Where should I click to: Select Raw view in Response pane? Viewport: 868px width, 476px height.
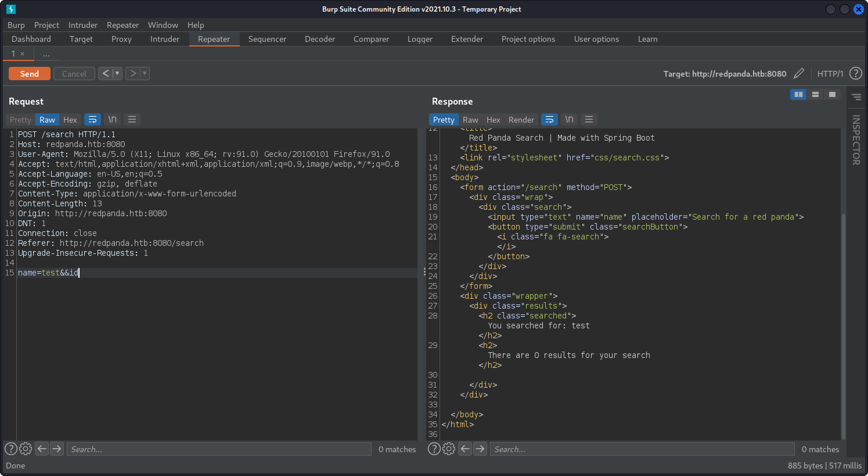pos(470,120)
